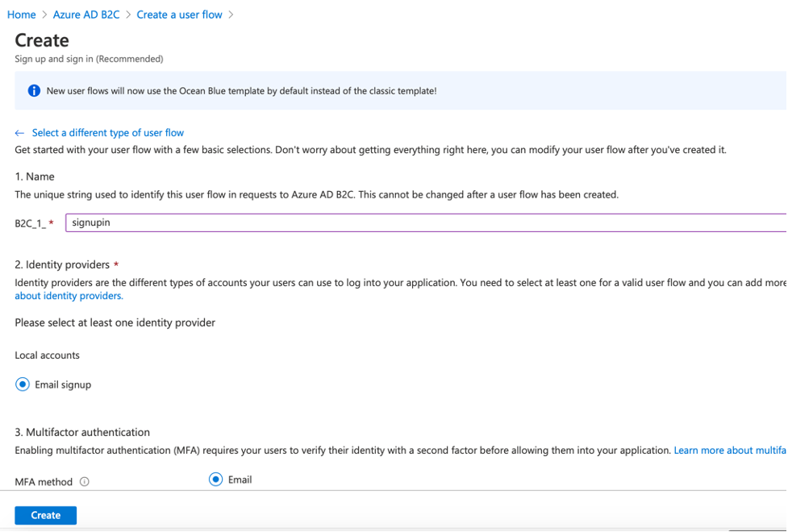The height and width of the screenshot is (532, 788).
Task: Click the 'Create a user flow' breadcrumb
Action: pos(179,15)
